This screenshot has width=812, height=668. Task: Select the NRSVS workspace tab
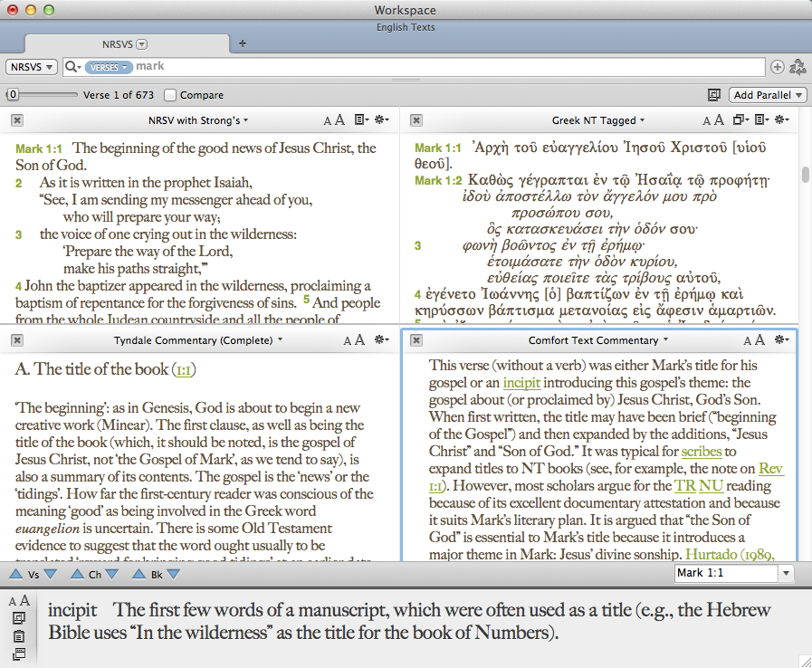click(x=127, y=44)
